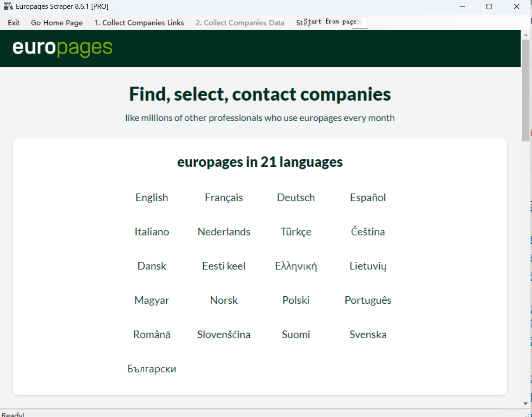Choose Español from the language list

point(368,197)
